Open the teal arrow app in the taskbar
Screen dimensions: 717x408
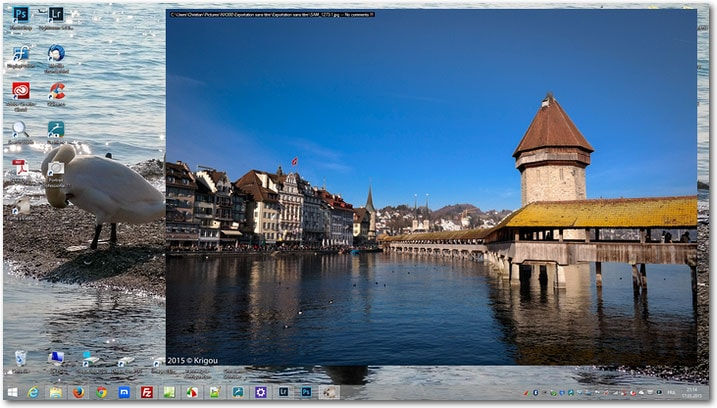pos(238,392)
